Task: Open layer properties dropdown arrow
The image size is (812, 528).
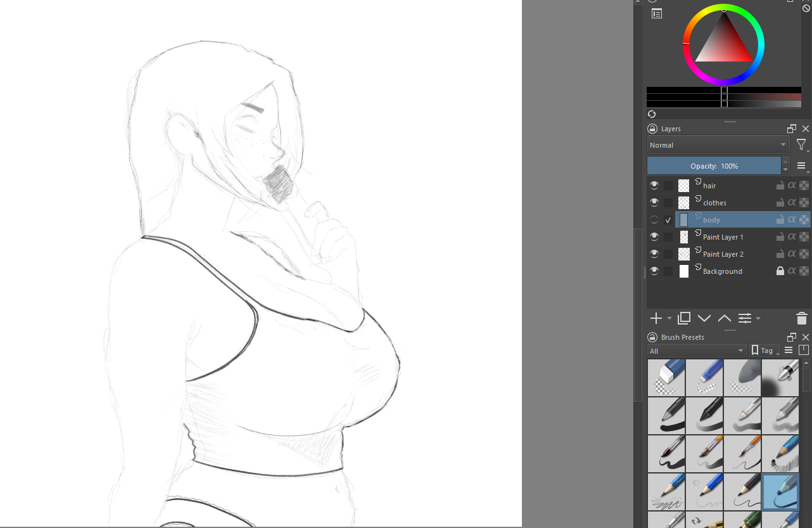Action: [758, 319]
